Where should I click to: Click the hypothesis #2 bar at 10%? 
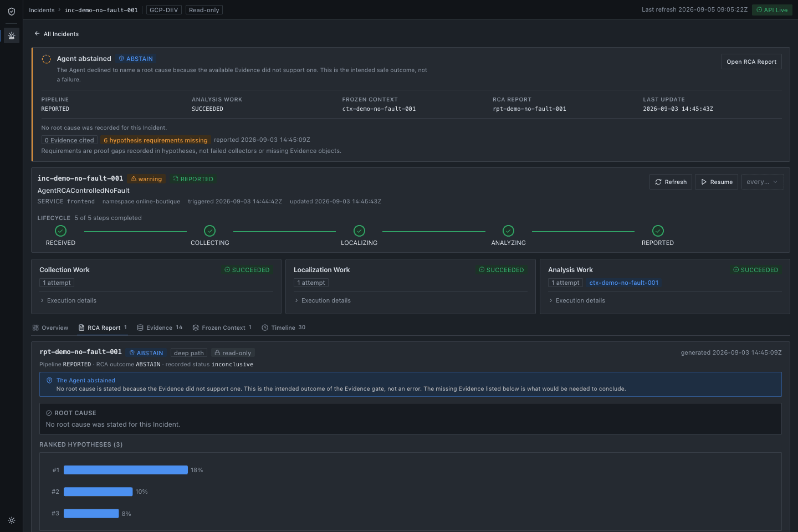click(98, 492)
